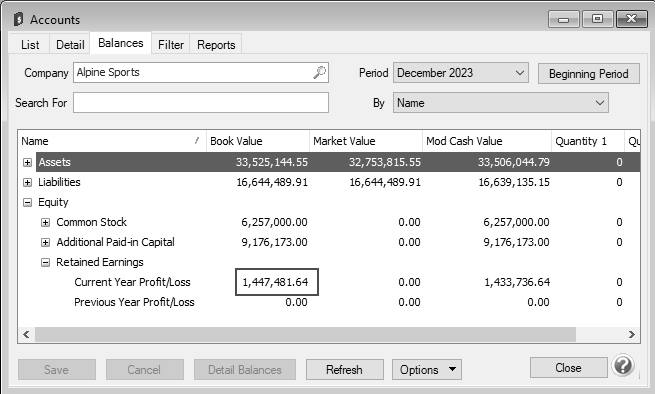Click the horizontal scrollbar's left arrow
This screenshot has height=394, width=655.
26,334
